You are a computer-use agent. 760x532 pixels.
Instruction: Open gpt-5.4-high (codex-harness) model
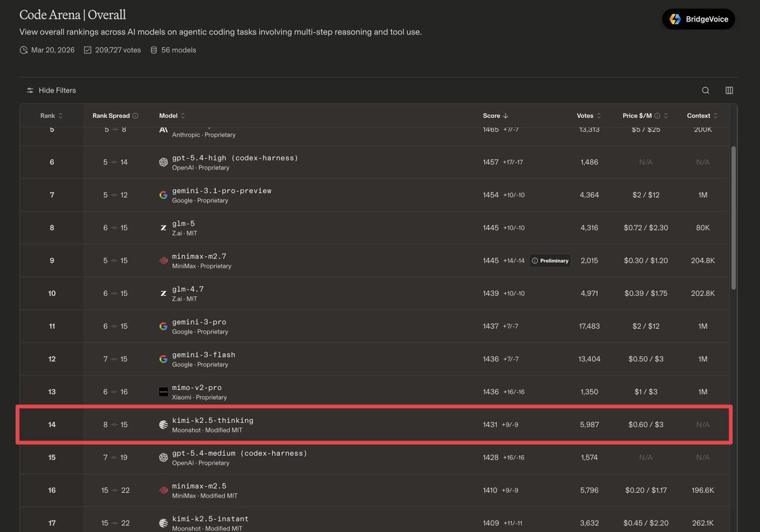[x=235, y=158]
